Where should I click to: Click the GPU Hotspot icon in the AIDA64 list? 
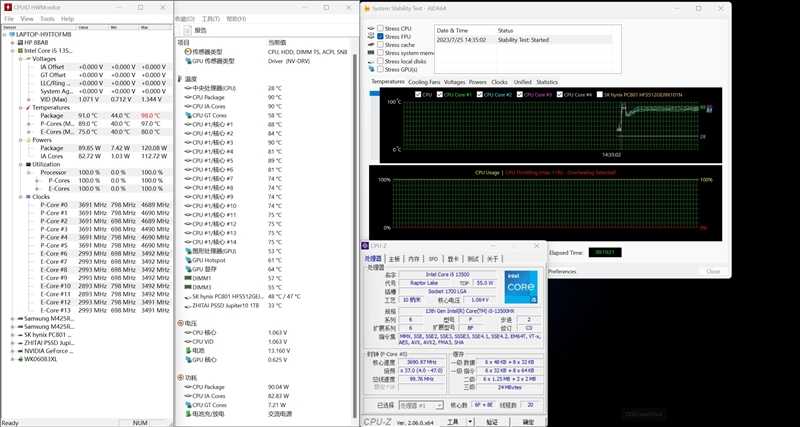point(188,260)
